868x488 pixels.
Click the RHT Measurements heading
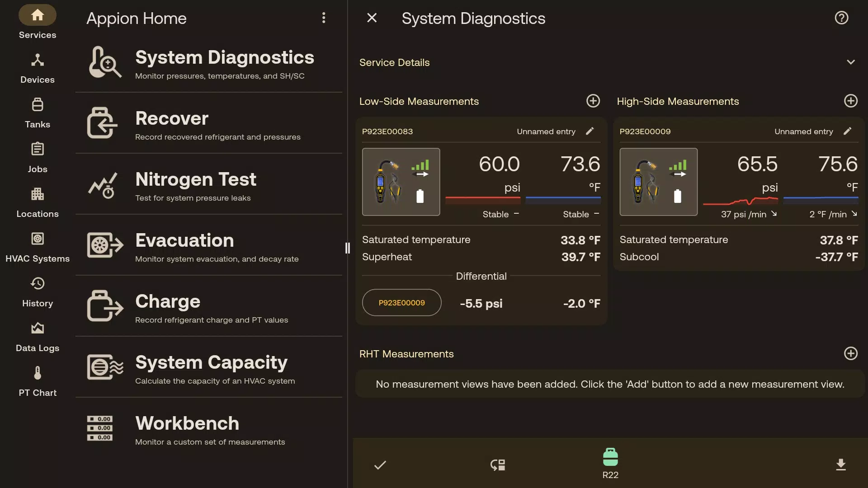coord(406,354)
